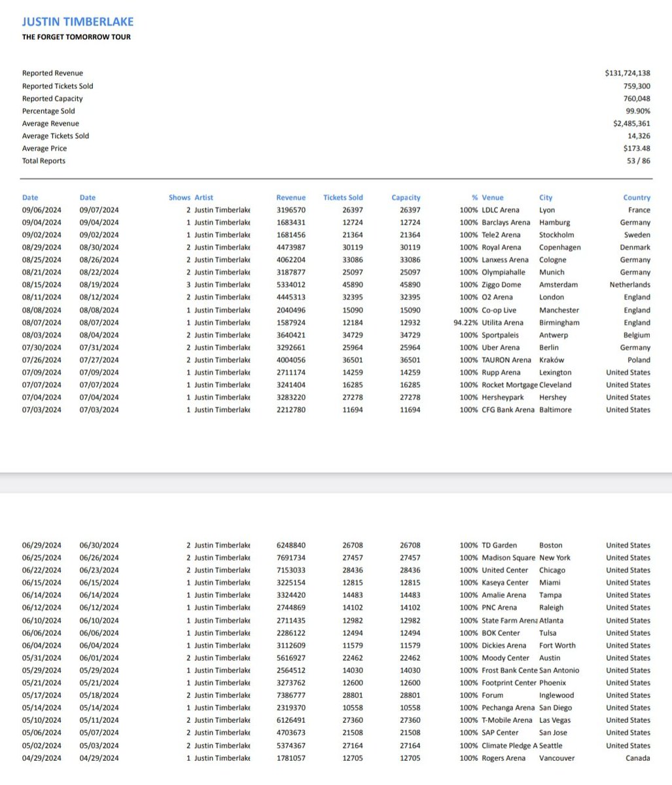
Task: Click the 94.22% percentage cell
Action: [x=466, y=323]
